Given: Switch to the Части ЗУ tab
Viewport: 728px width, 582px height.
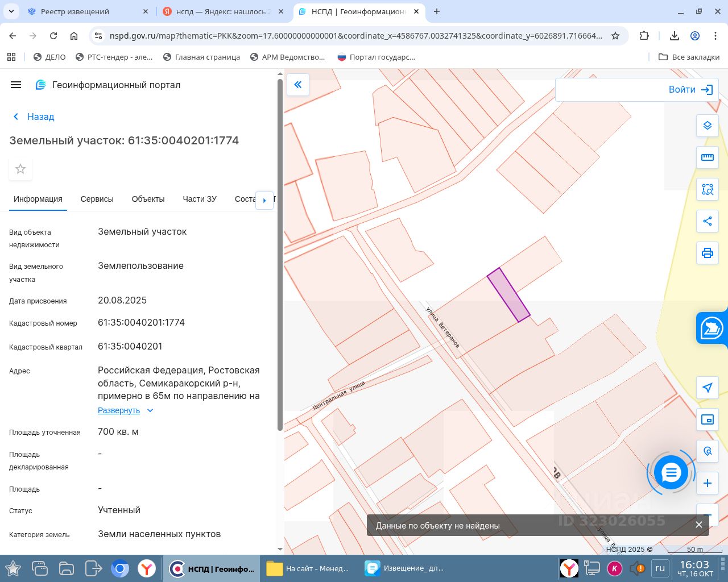Looking at the screenshot, I should tap(200, 199).
